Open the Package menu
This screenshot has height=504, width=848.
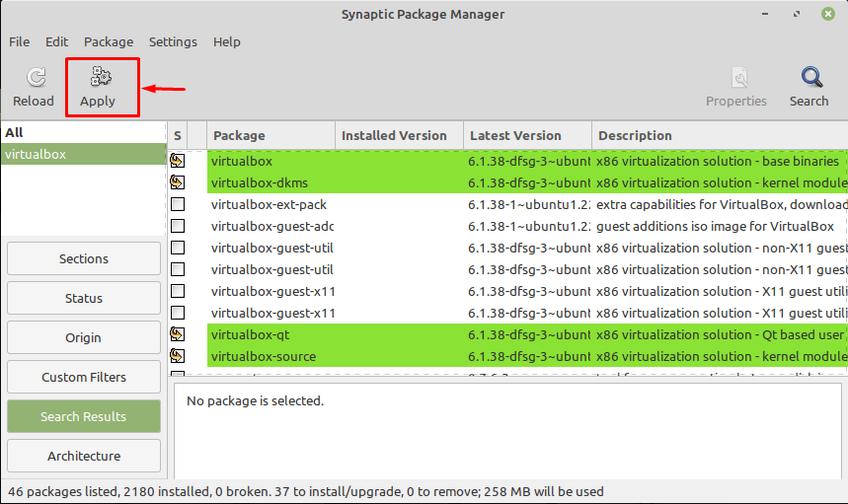[x=109, y=41]
